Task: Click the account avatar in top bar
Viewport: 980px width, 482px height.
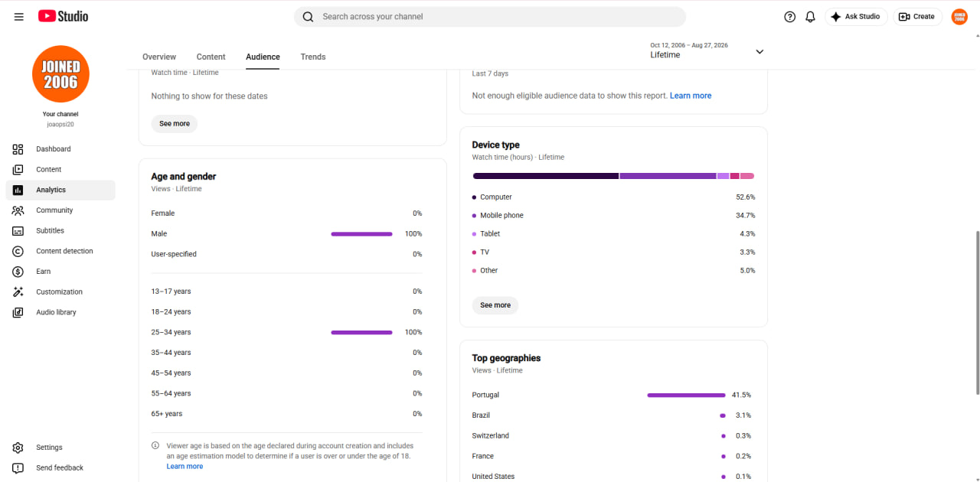Action: pos(959,17)
